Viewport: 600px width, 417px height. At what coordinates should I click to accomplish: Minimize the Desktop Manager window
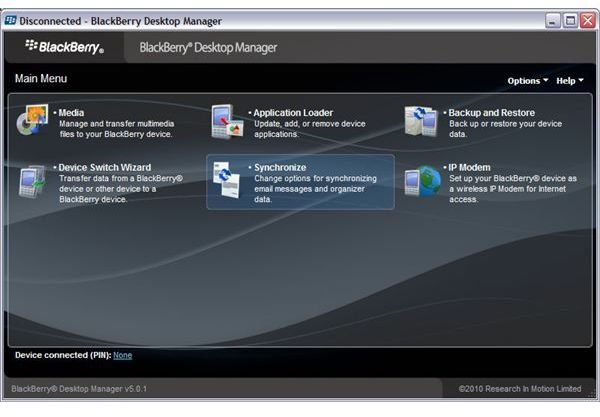[x=552, y=21]
